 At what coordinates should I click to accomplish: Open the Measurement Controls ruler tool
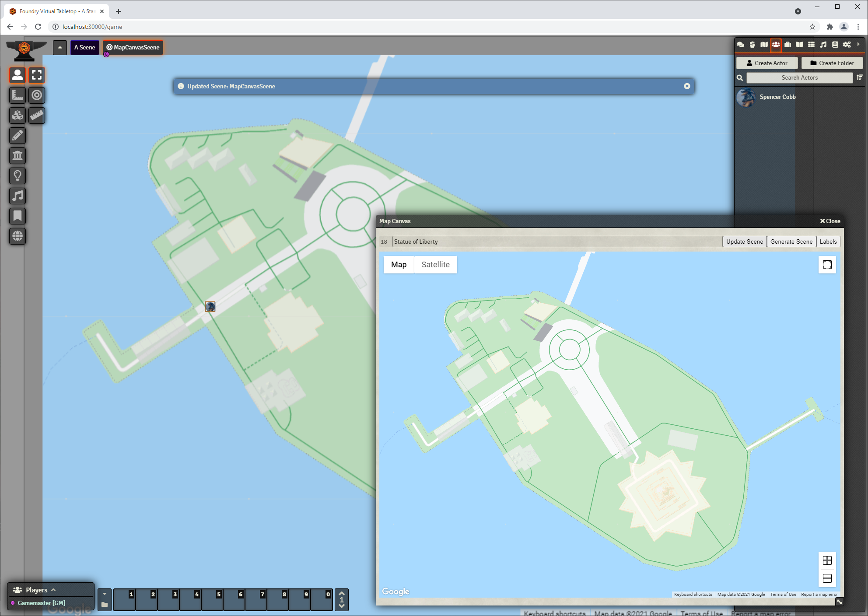coord(17,95)
